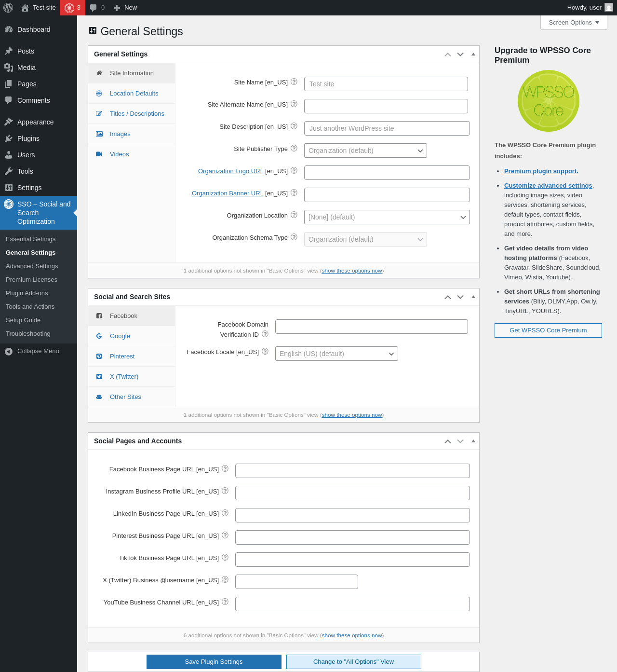This screenshot has width=617, height=672.
Task: Click help icon beside Site Name field
Action: click(x=294, y=82)
